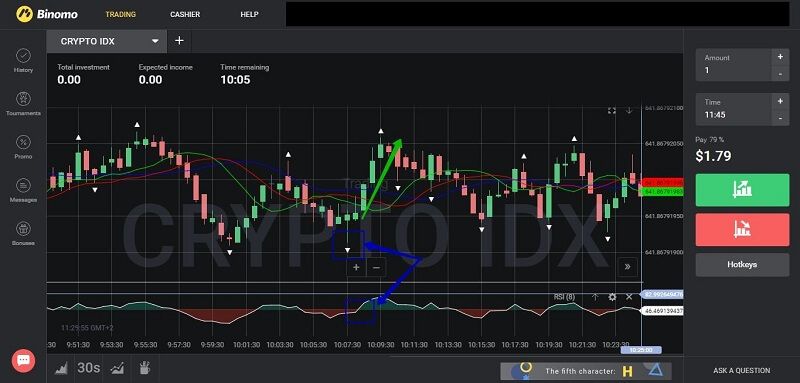Click the Time expiry field
The height and width of the screenshot is (383, 800).
(734, 109)
